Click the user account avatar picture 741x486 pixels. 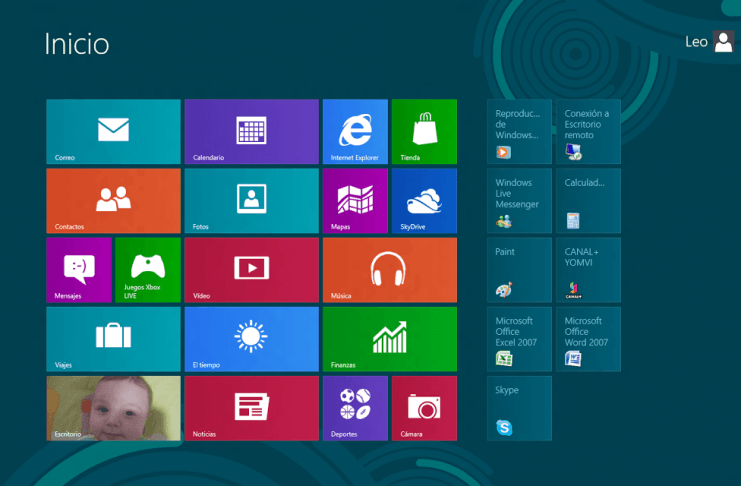[x=723, y=42]
